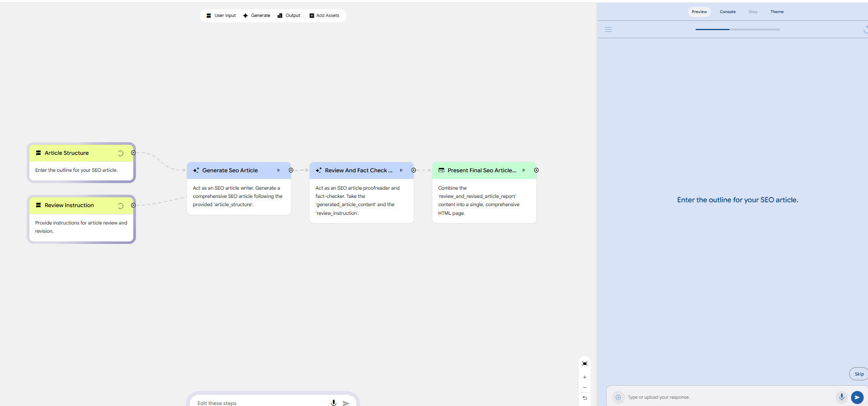This screenshot has width=868, height=406.
Task: Run the Present Final Seo Article node
Action: click(x=524, y=170)
